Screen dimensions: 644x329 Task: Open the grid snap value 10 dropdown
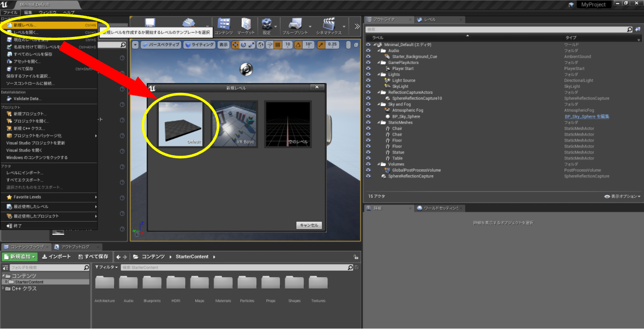[288, 45]
